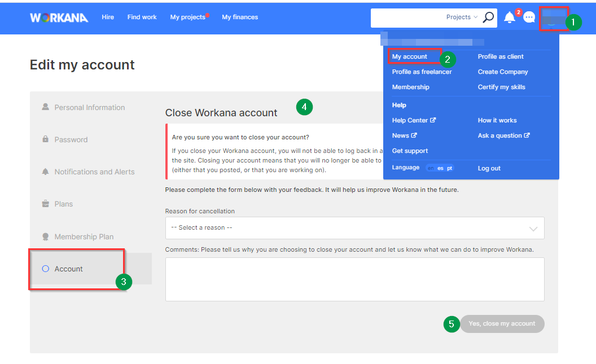The image size is (596, 364).
Task: Click the Language label
Action: click(406, 168)
